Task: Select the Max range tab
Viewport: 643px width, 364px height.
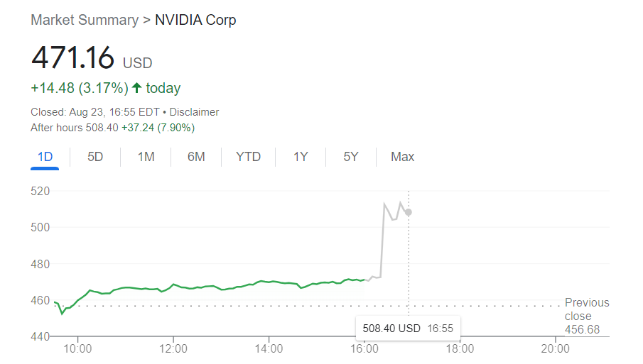Action: 402,157
